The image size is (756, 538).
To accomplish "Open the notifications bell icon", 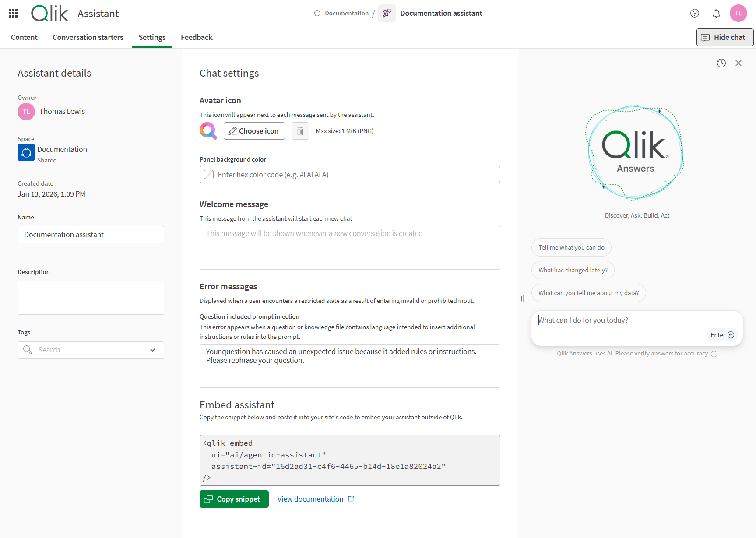I will click(x=716, y=13).
